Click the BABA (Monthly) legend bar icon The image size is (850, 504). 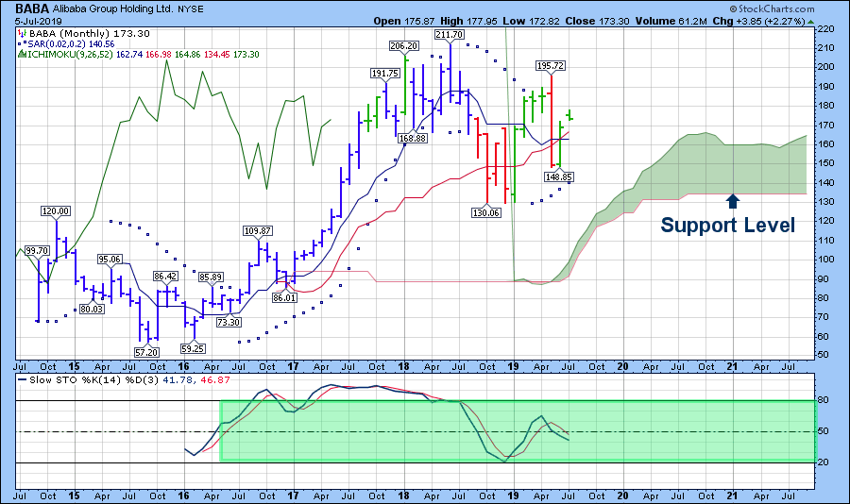coord(21,32)
